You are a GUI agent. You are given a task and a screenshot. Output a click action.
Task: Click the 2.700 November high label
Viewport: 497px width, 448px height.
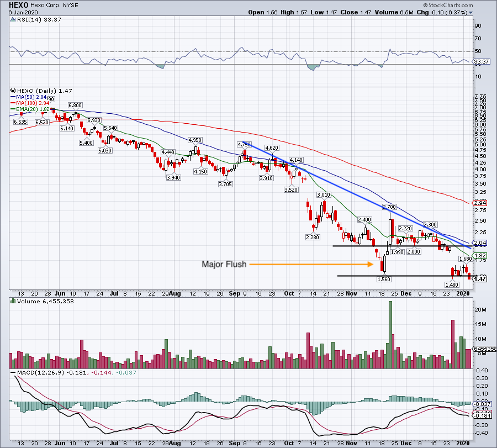pyautogui.click(x=389, y=207)
